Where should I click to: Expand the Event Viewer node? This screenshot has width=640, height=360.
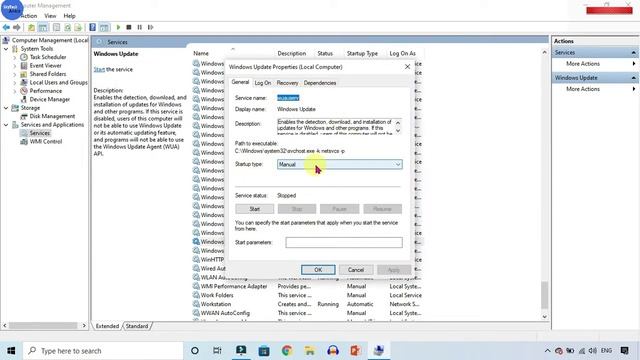tap(15, 66)
